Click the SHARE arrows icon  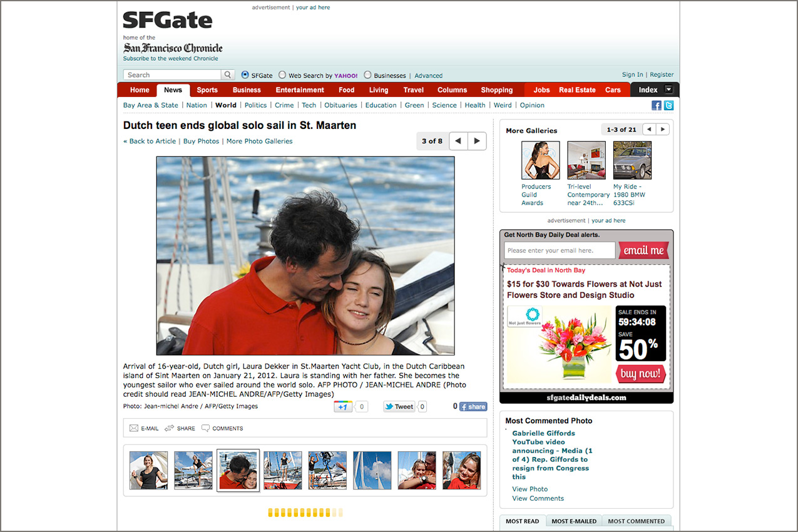169,429
